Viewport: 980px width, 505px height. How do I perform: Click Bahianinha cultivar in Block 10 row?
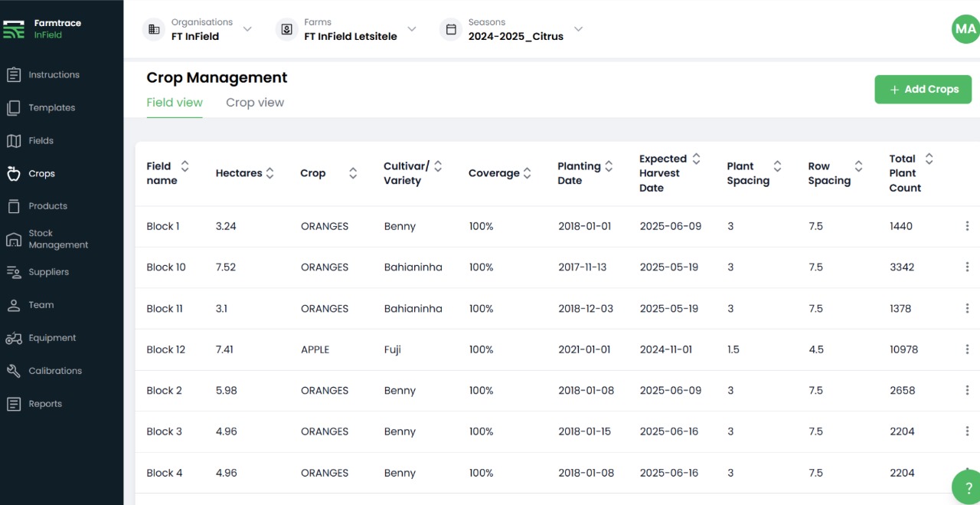(413, 267)
